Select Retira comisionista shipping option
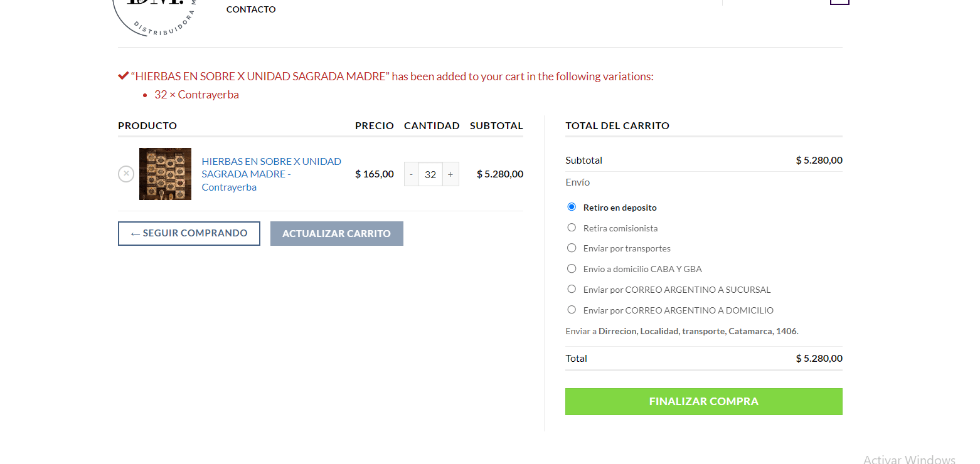This screenshot has width=980, height=464. click(x=572, y=228)
